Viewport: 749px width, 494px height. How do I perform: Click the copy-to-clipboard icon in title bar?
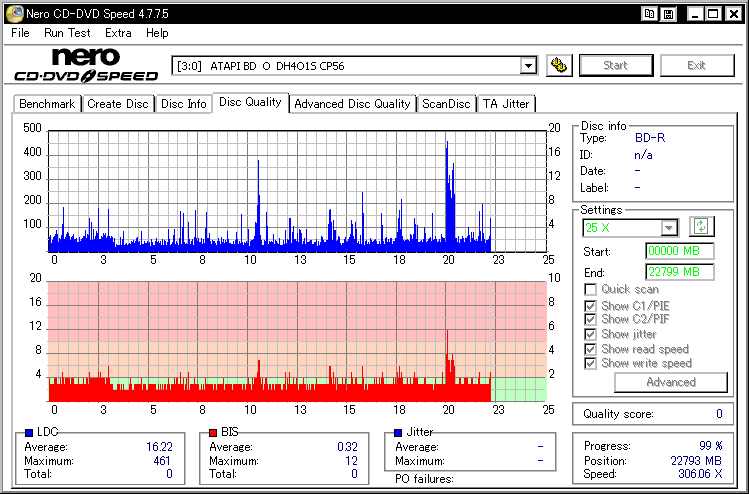coord(650,14)
